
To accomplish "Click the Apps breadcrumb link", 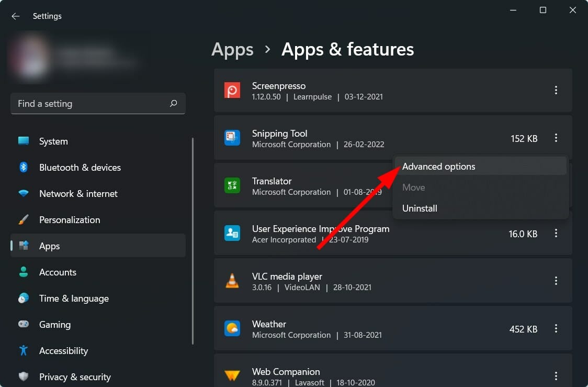I will [232, 49].
